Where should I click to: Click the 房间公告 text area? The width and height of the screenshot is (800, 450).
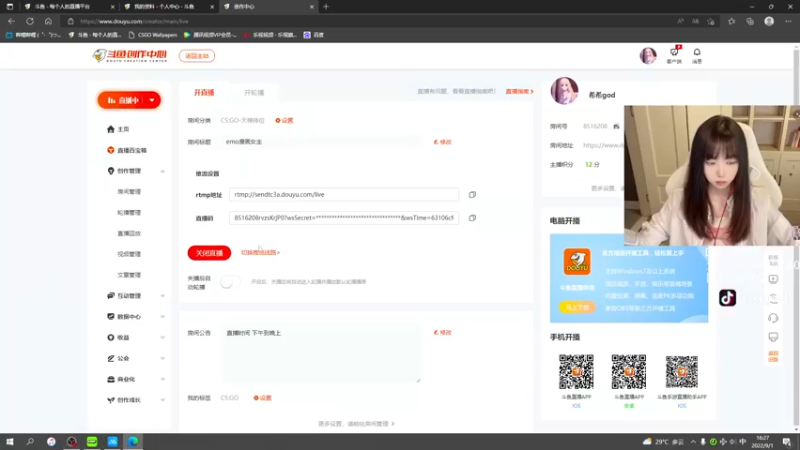pyautogui.click(x=321, y=354)
